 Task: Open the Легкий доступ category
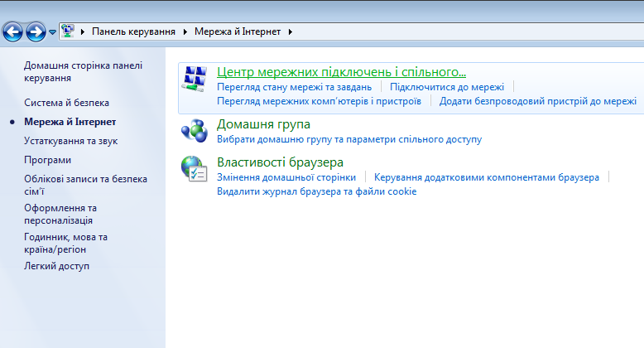[x=56, y=266]
